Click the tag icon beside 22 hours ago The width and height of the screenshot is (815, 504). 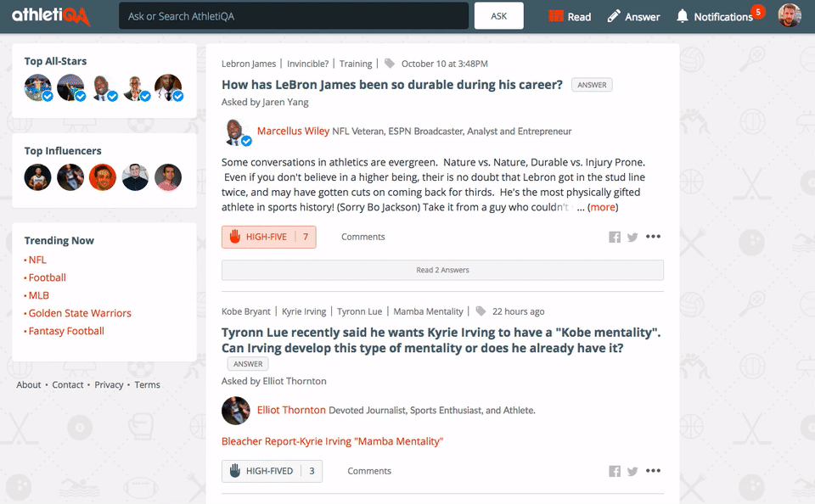pyautogui.click(x=481, y=311)
